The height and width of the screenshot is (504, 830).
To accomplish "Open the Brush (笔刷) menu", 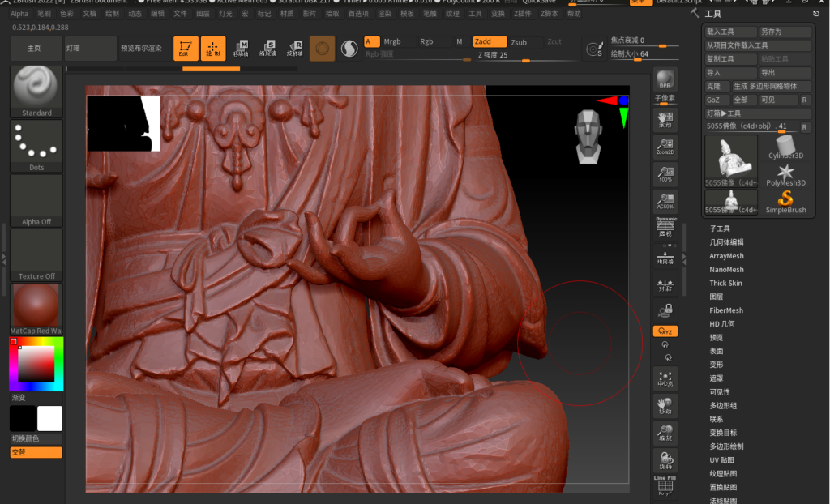I will [x=45, y=14].
